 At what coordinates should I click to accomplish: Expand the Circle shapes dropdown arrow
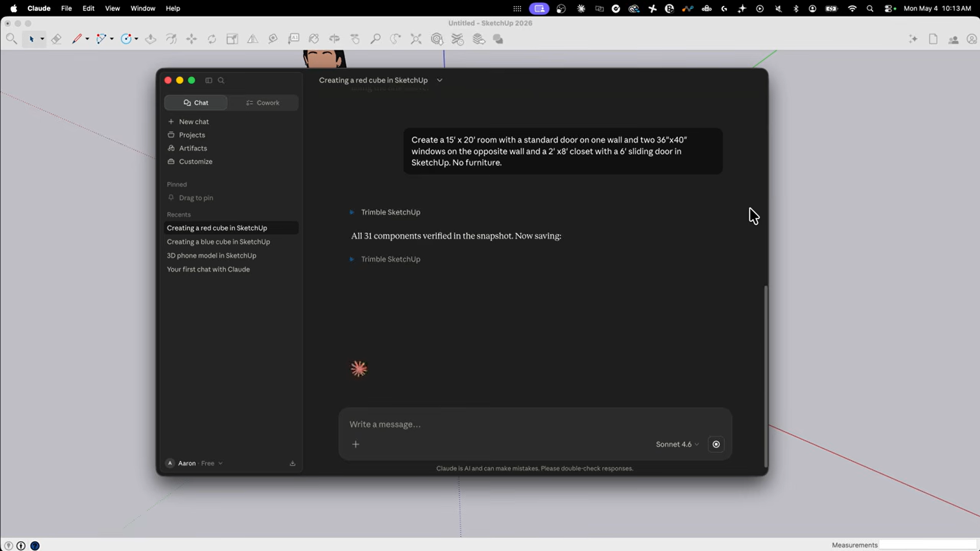136,39
